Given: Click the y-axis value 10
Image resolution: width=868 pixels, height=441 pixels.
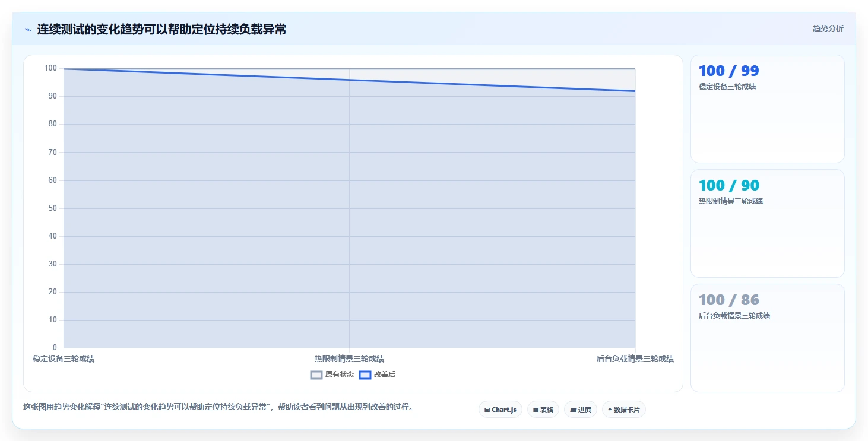Looking at the screenshot, I should (52, 320).
